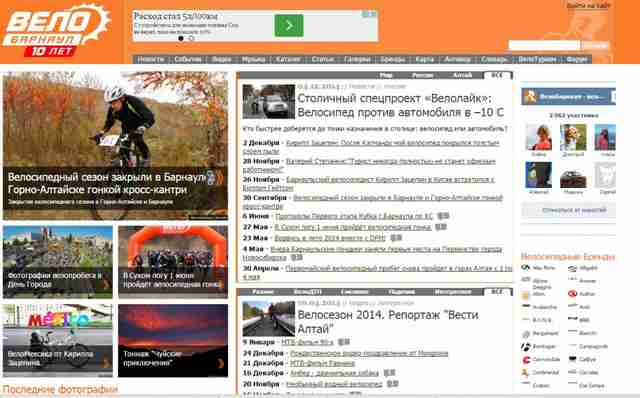Click the comments icon on the 4 Мая item
This screenshot has width=640, height=398.
point(297,257)
